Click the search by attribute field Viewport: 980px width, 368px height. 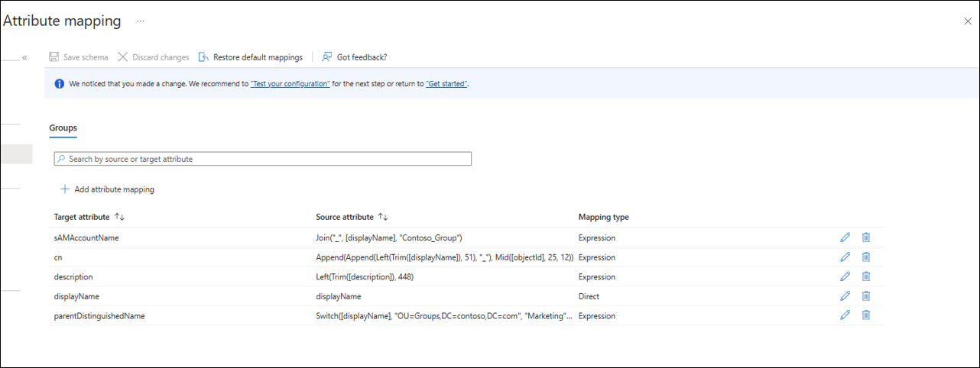[x=263, y=159]
